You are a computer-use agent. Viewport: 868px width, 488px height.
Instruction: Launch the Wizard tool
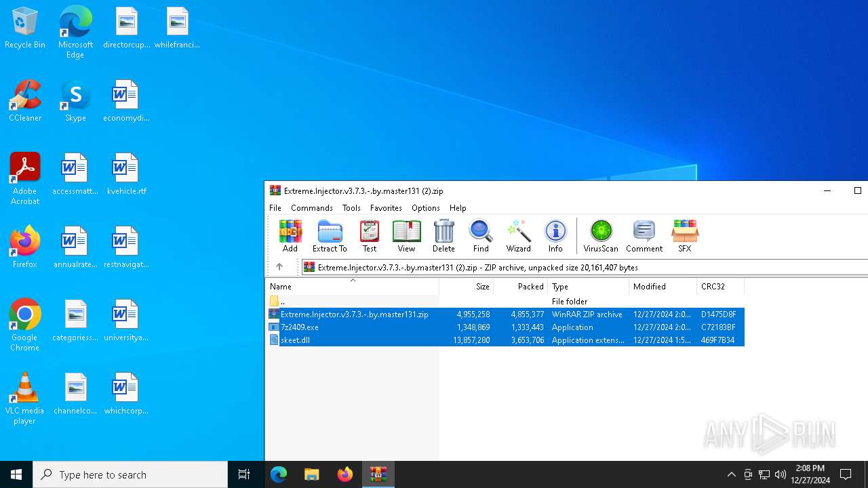tap(518, 236)
